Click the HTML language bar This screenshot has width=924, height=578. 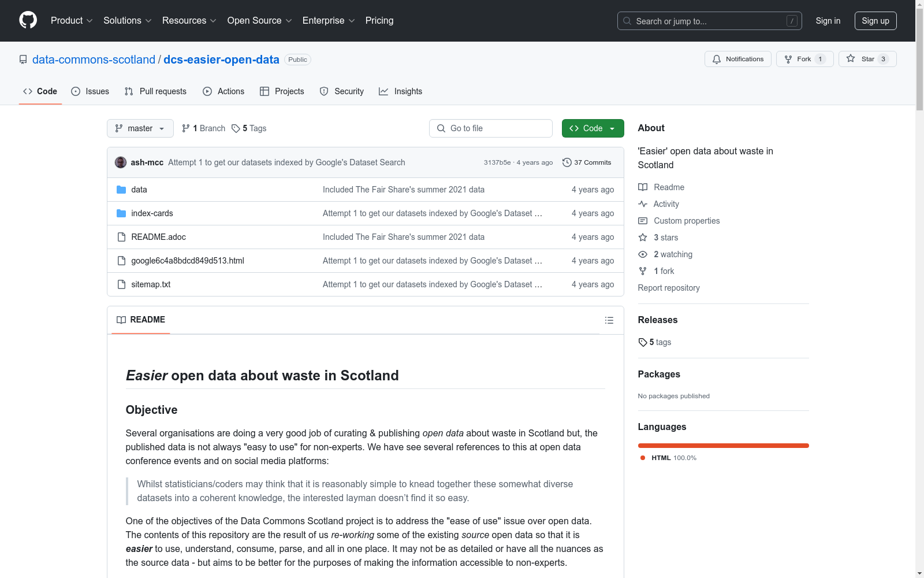click(x=724, y=446)
